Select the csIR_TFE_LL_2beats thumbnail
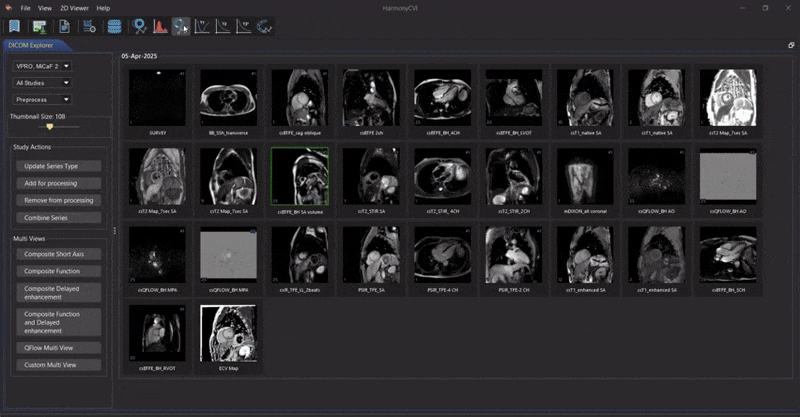 pos(300,255)
